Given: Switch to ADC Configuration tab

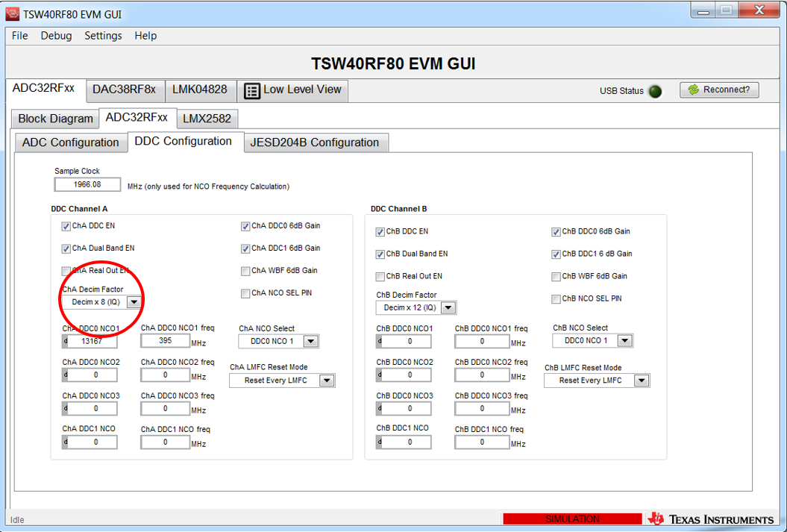Looking at the screenshot, I should tap(70, 143).
